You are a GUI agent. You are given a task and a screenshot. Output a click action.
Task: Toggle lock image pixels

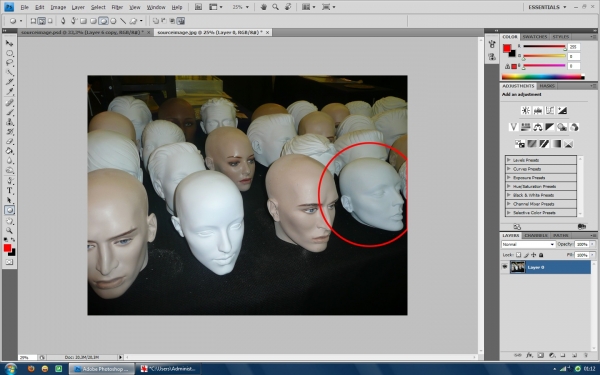pos(526,255)
